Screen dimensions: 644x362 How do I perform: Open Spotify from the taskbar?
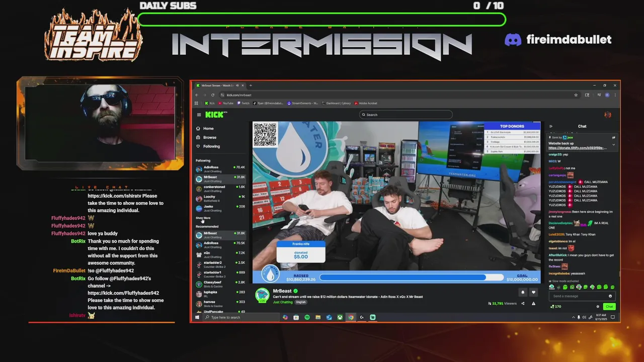tap(307, 317)
